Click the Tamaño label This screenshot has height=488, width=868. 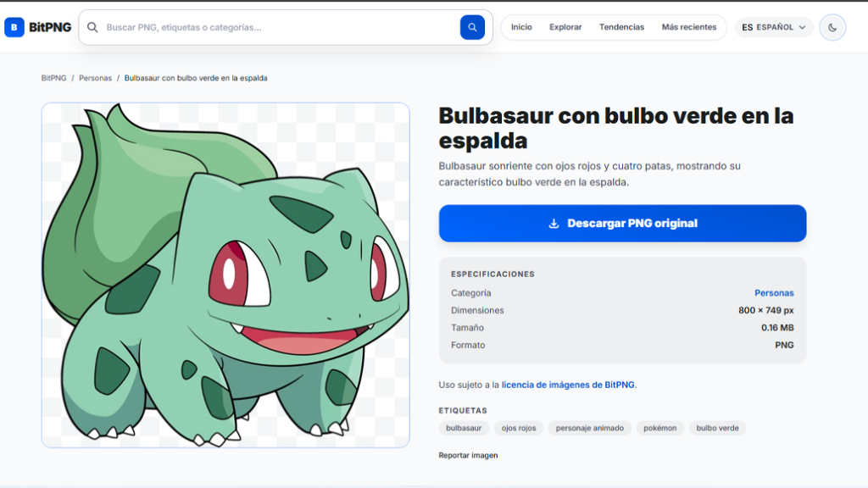(x=467, y=328)
